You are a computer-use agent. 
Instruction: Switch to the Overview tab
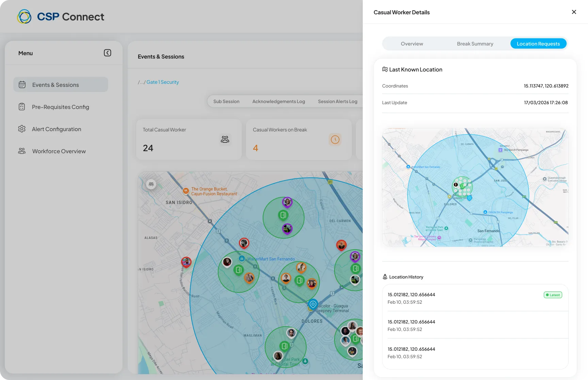pyautogui.click(x=412, y=44)
